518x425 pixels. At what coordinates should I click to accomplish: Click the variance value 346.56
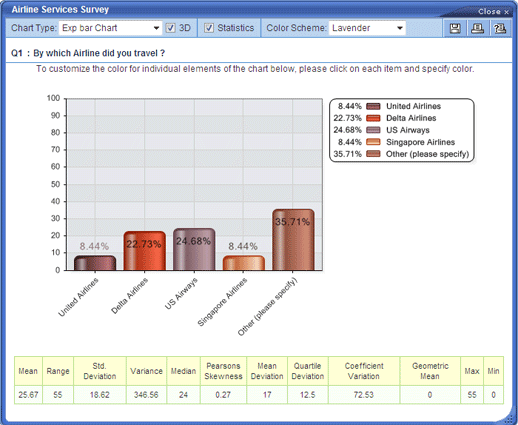tap(146, 395)
